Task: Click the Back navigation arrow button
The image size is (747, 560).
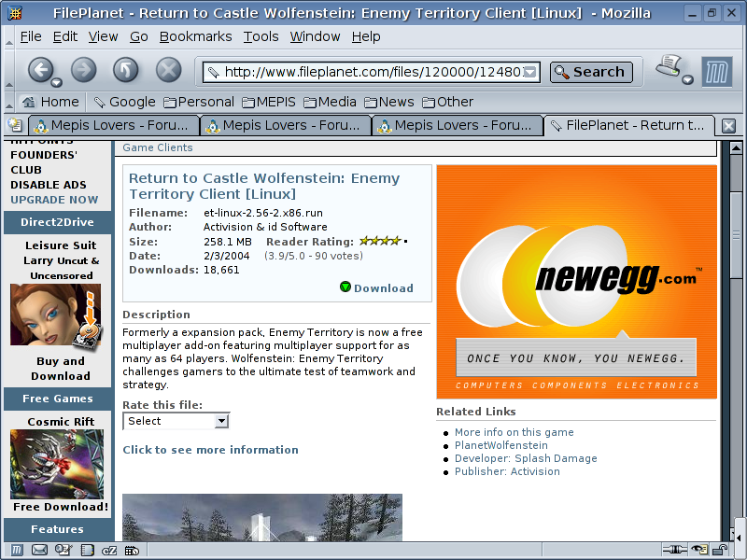Action: (39, 70)
